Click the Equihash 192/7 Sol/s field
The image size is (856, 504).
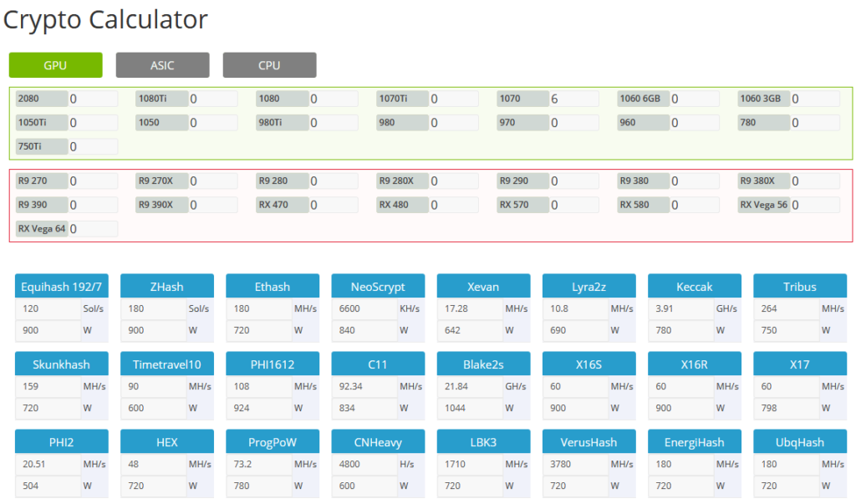click(46, 308)
